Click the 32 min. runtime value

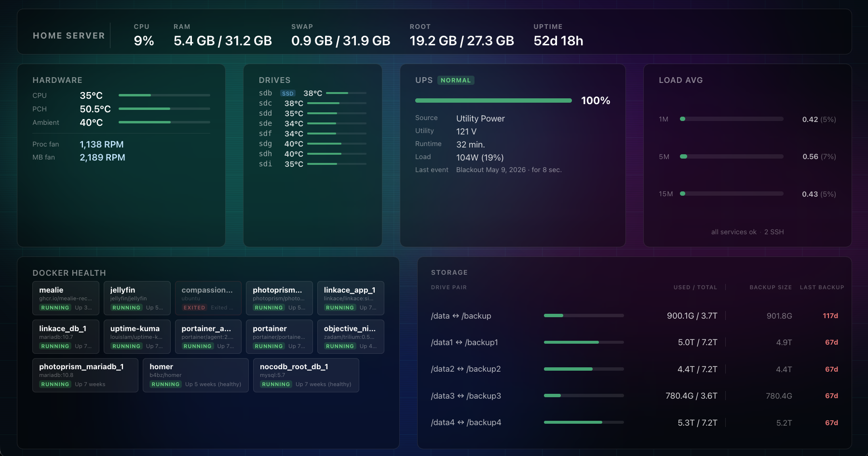471,145
